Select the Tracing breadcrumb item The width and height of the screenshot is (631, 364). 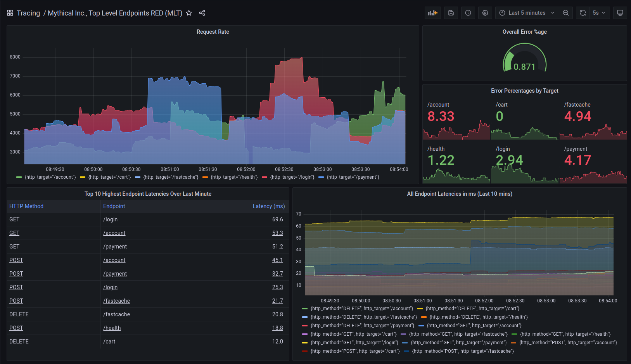coord(28,13)
